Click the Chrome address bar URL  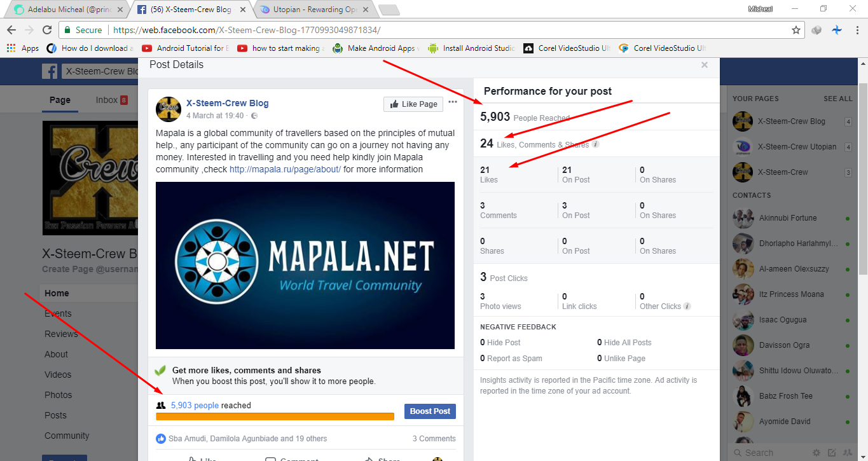[x=247, y=30]
